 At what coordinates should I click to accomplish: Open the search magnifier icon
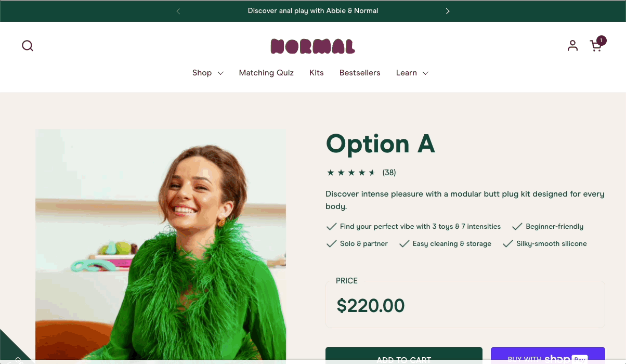pos(28,46)
